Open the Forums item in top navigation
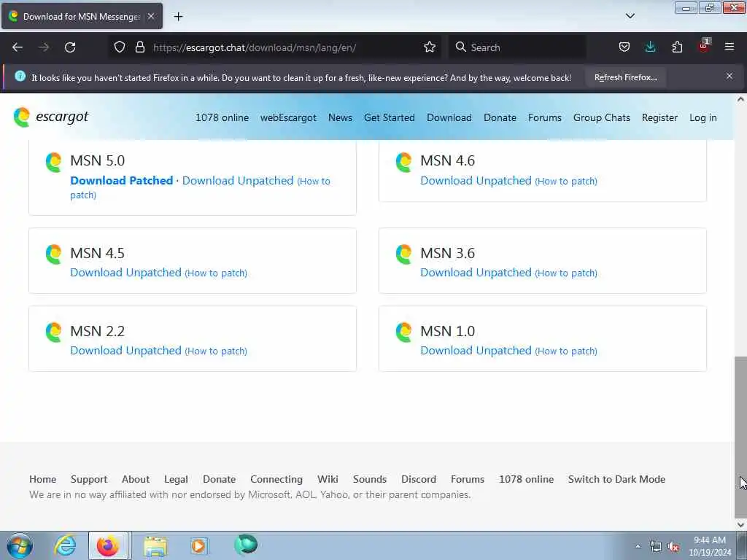 544,117
